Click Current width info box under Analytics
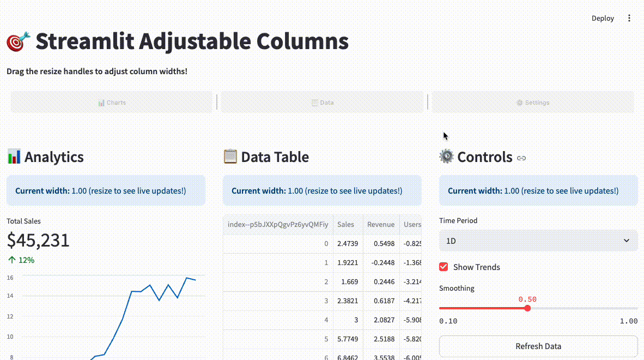Screen dimensions: 644x360 click(x=106, y=191)
